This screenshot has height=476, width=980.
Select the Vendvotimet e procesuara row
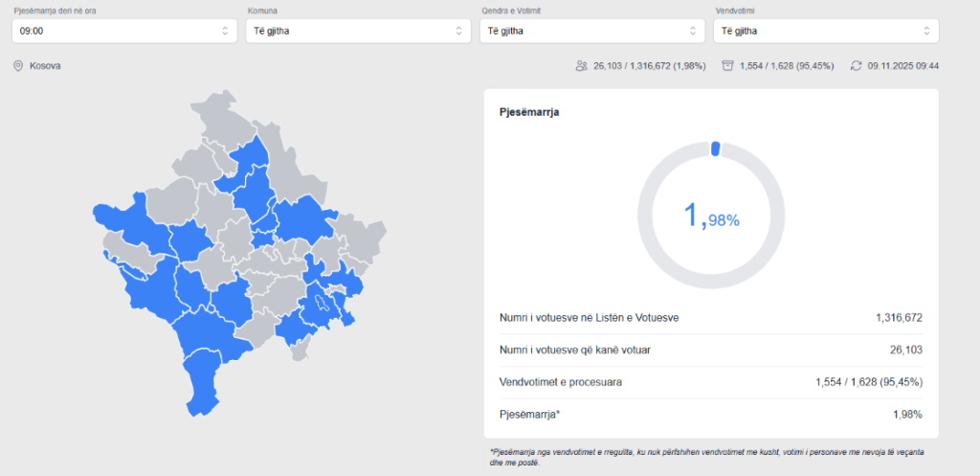point(710,382)
